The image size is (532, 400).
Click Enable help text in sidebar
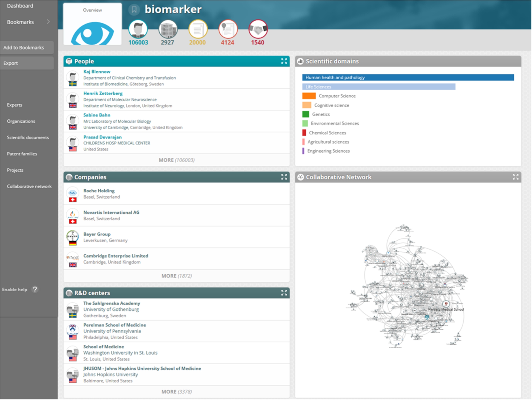[15, 289]
